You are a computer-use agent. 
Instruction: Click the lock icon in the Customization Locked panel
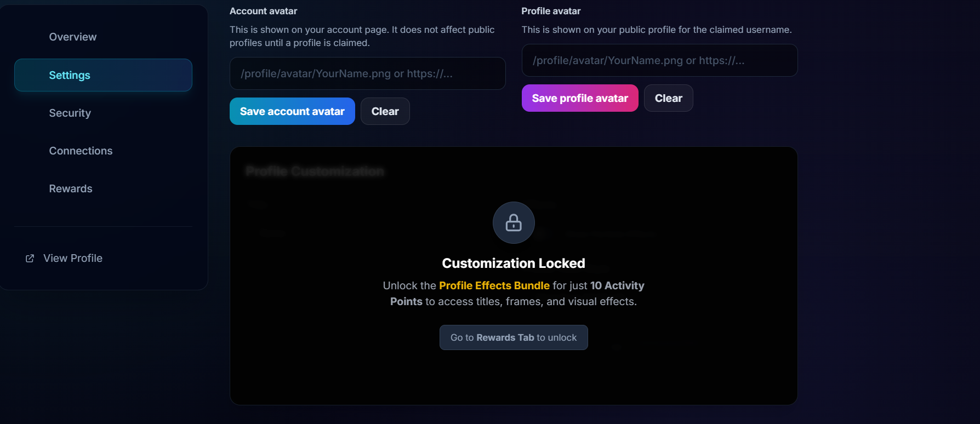pyautogui.click(x=514, y=223)
